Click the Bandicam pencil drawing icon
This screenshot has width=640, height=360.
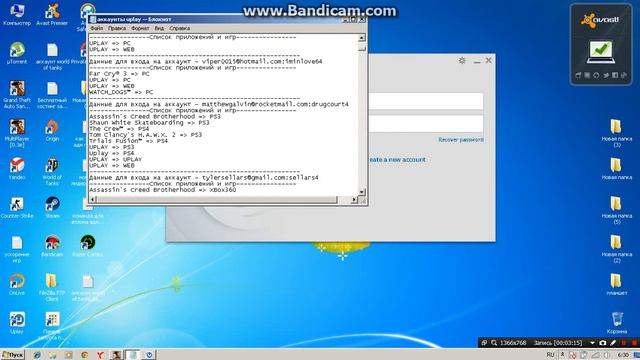613,343
